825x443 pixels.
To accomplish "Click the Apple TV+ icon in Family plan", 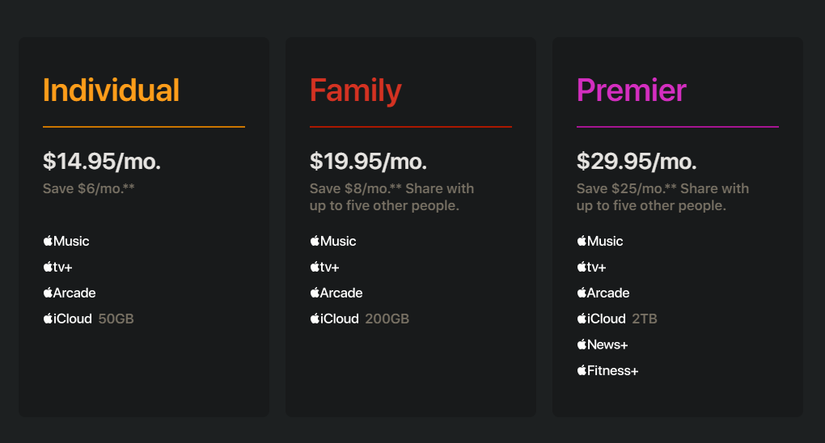I will pyautogui.click(x=326, y=267).
